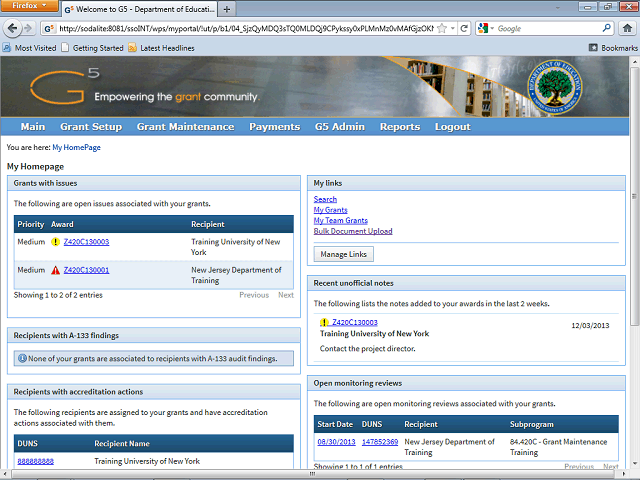The image size is (640, 480).
Task: Click yellow note icon in unofficial notes
Action: (x=324, y=322)
